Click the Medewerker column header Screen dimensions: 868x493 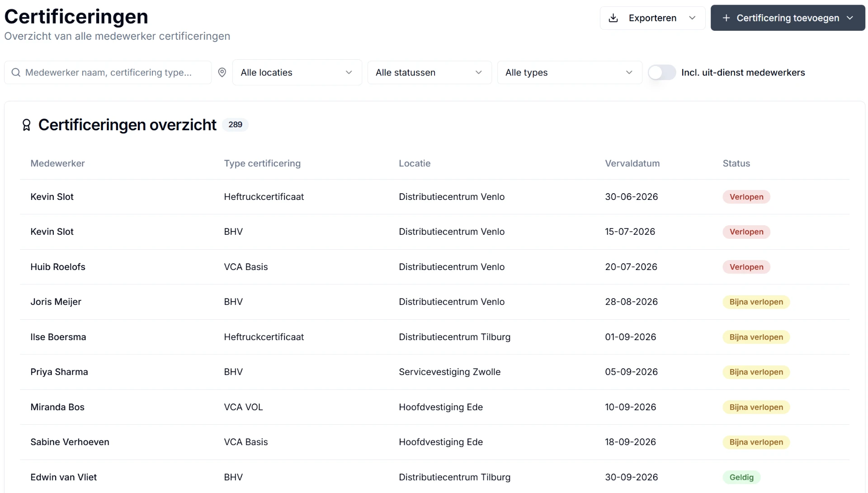[x=57, y=163]
